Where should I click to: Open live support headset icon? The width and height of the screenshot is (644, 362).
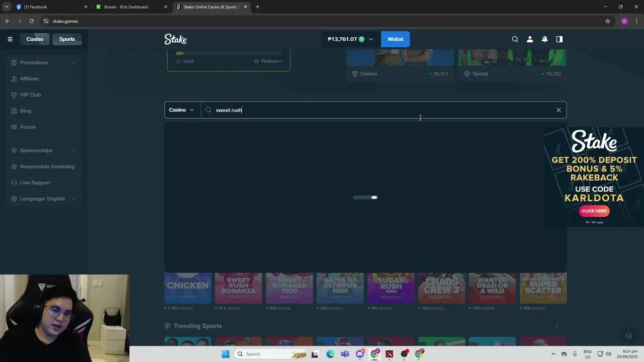[x=628, y=336]
